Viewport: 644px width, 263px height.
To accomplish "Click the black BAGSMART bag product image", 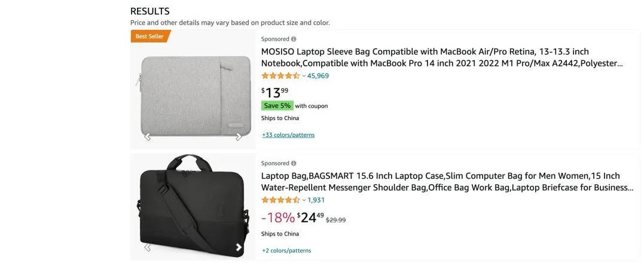I will pos(193,206).
